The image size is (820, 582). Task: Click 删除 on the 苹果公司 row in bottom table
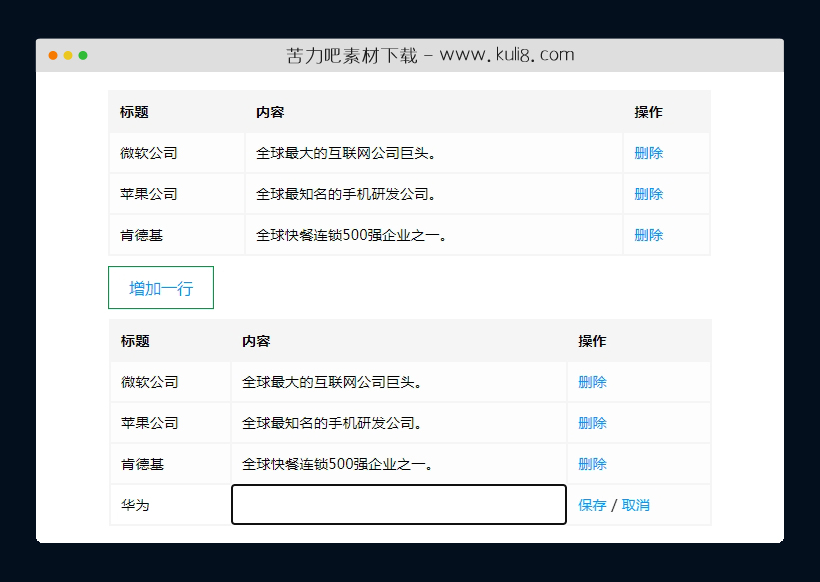point(591,423)
